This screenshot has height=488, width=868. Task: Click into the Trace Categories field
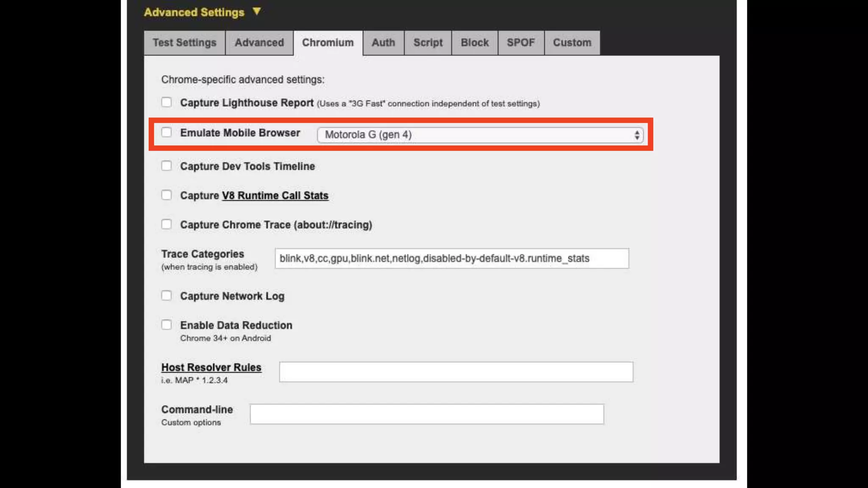(x=451, y=258)
